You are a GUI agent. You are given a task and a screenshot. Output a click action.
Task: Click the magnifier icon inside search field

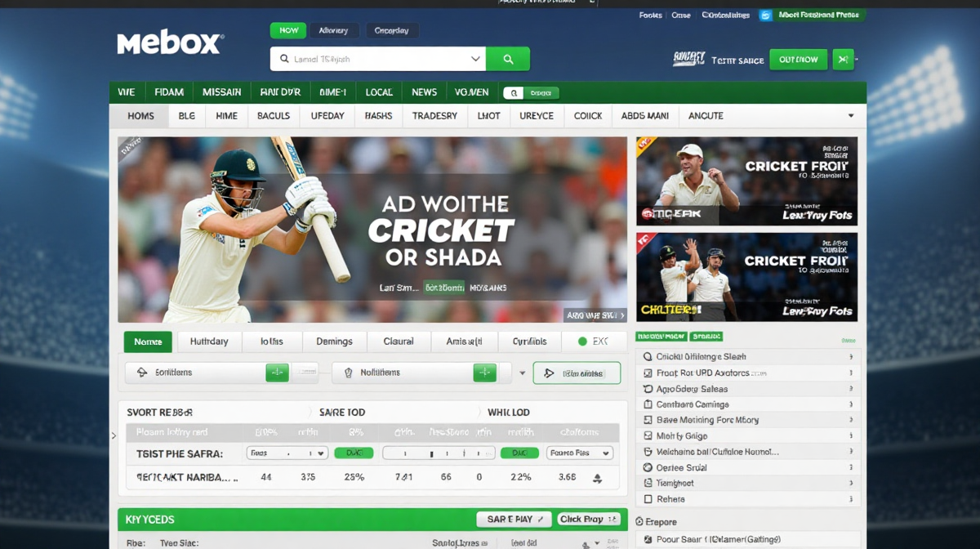(x=284, y=59)
